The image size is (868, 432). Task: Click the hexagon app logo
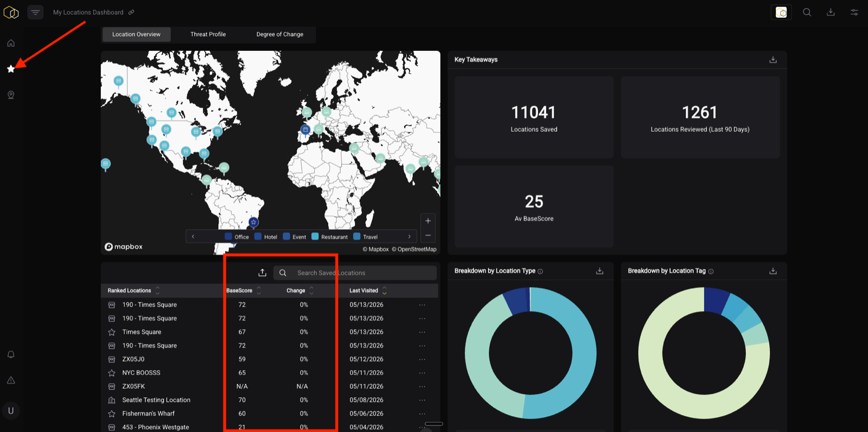11,12
